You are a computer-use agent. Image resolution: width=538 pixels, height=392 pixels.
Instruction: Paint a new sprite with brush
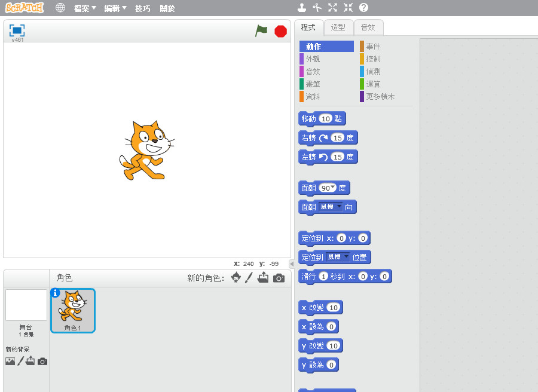[x=249, y=277]
